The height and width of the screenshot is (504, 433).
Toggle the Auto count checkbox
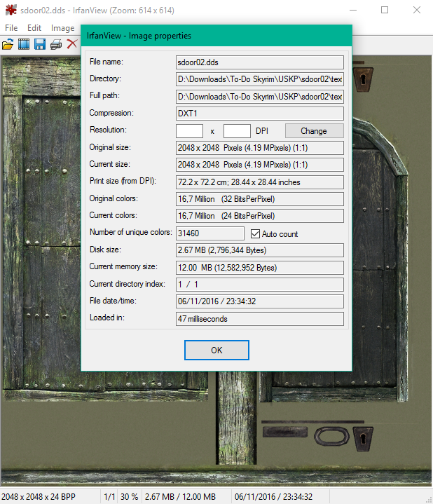pos(256,233)
